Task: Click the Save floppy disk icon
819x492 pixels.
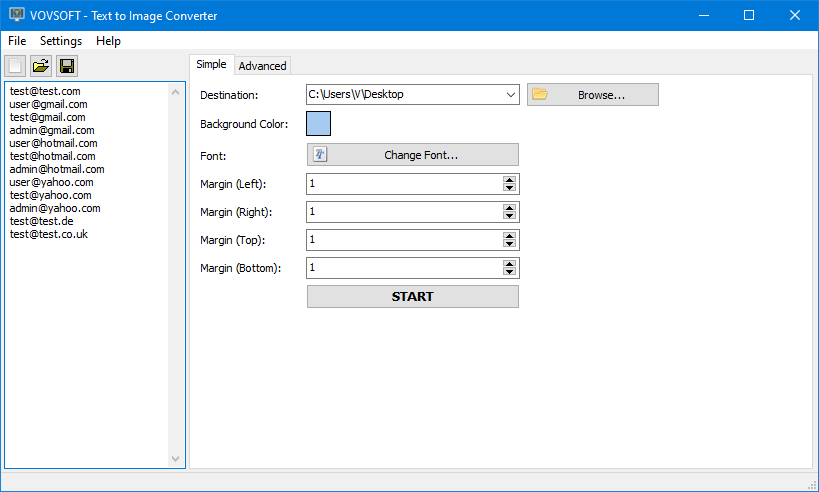Action: (67, 66)
